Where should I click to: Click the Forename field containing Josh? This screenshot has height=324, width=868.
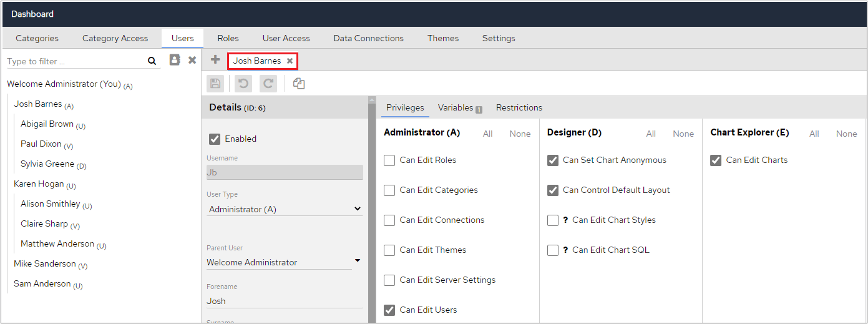[x=285, y=301]
